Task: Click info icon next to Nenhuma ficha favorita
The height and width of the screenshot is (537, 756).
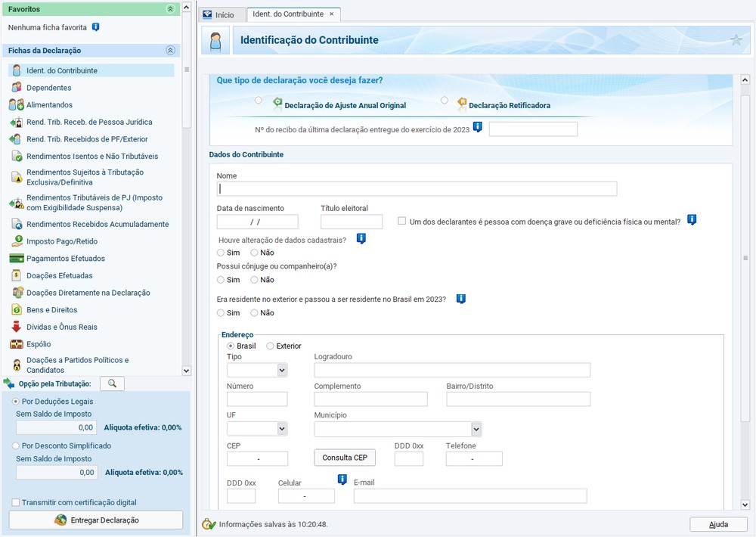Action: pos(95,27)
